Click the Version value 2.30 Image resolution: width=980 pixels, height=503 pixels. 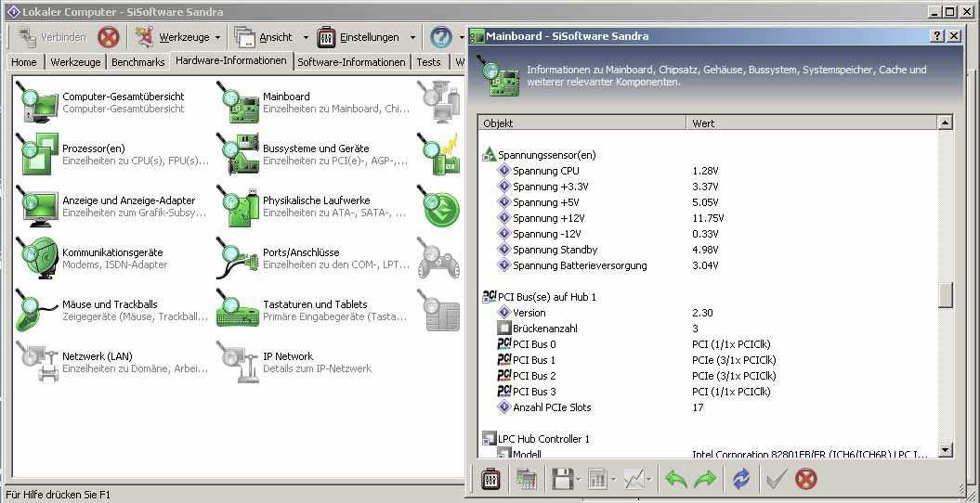coord(702,313)
